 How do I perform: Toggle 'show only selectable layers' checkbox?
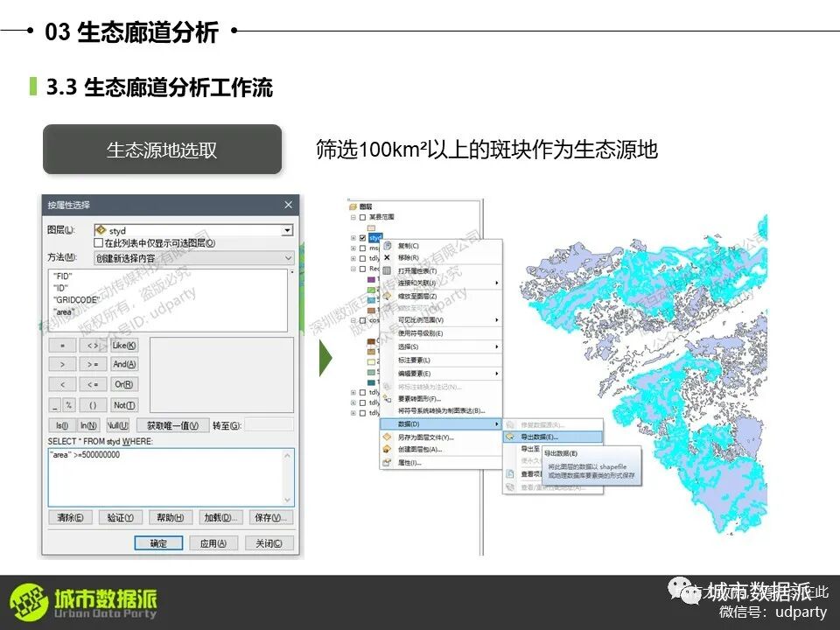[x=98, y=243]
